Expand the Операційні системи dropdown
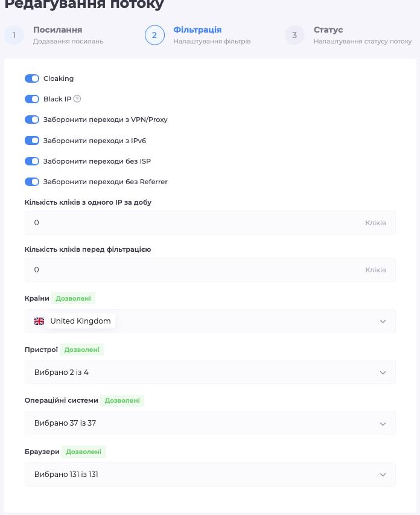Screen dimensions: 420x515 point(210,423)
